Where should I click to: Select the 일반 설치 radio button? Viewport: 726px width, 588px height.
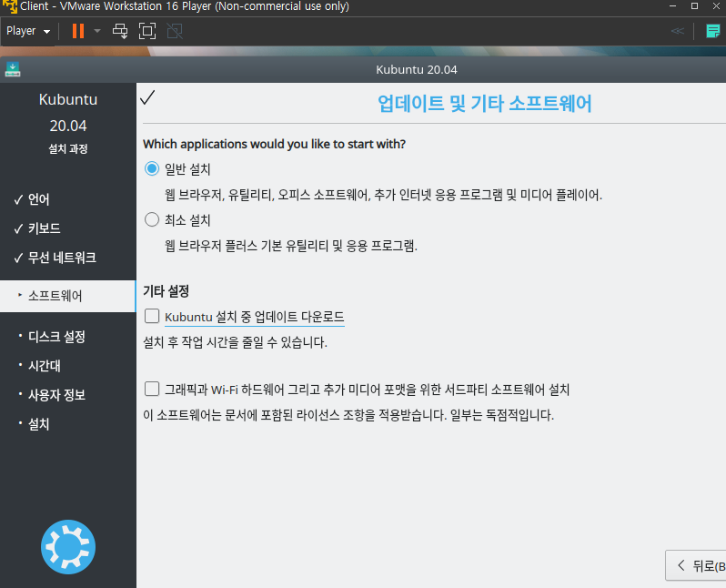(x=152, y=168)
